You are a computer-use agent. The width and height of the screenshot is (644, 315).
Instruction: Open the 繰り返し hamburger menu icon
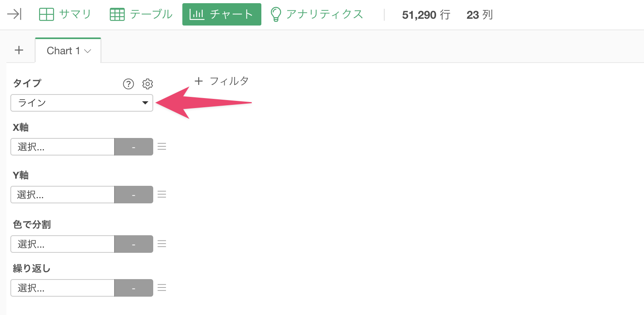(162, 287)
